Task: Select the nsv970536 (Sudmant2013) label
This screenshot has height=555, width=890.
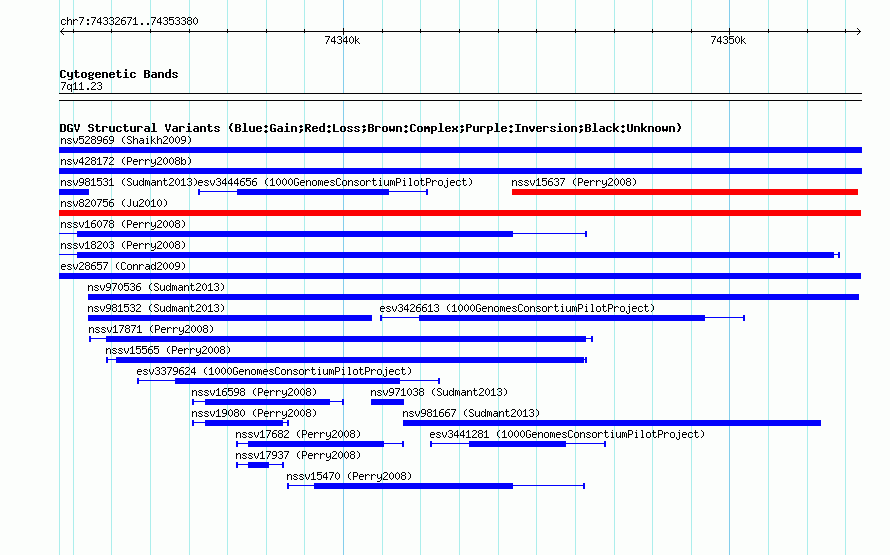Action: pyautogui.click(x=156, y=287)
